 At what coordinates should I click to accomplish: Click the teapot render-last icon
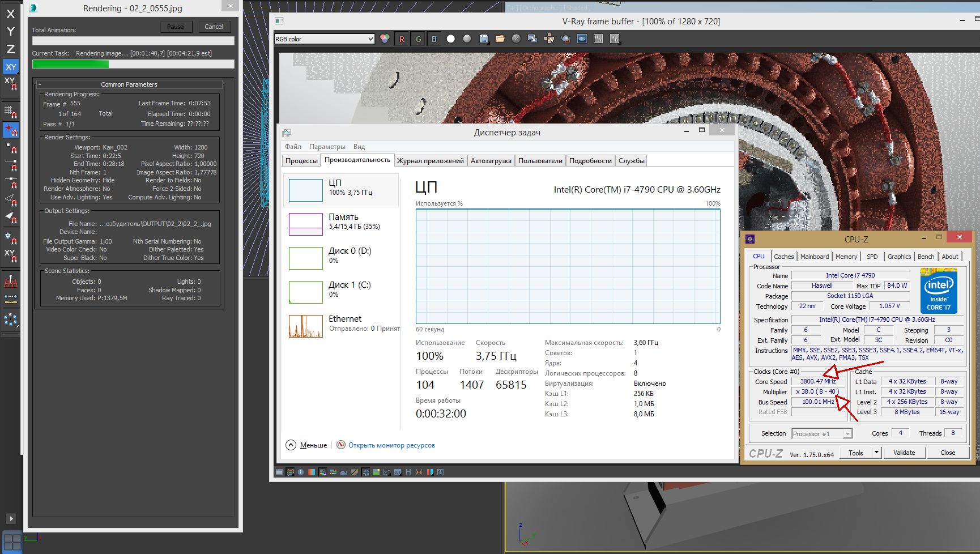(565, 39)
